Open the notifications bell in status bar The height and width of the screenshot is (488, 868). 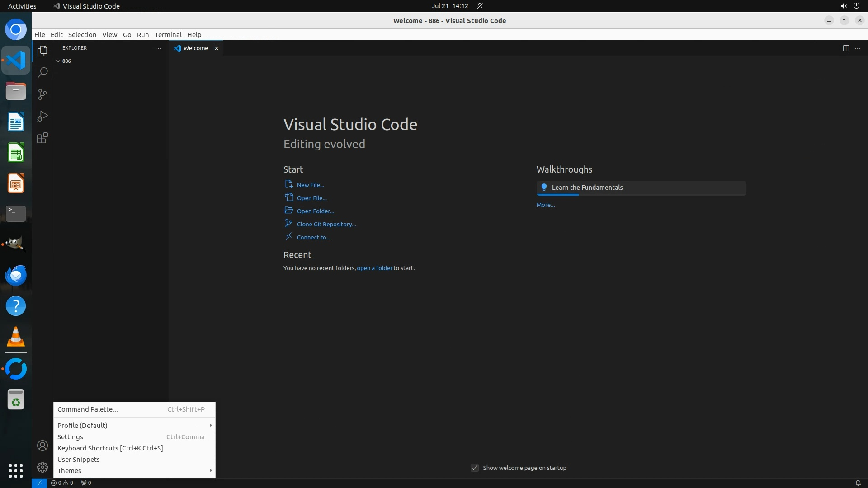[x=858, y=483]
